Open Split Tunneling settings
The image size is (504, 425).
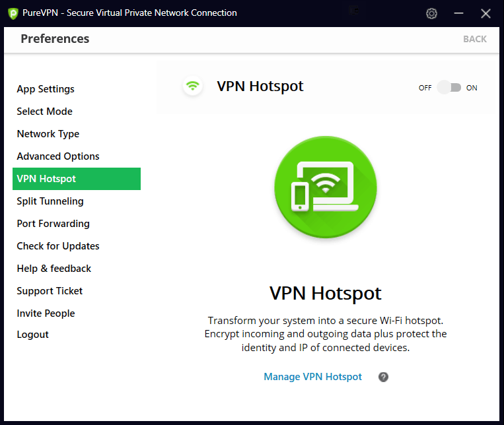(50, 201)
